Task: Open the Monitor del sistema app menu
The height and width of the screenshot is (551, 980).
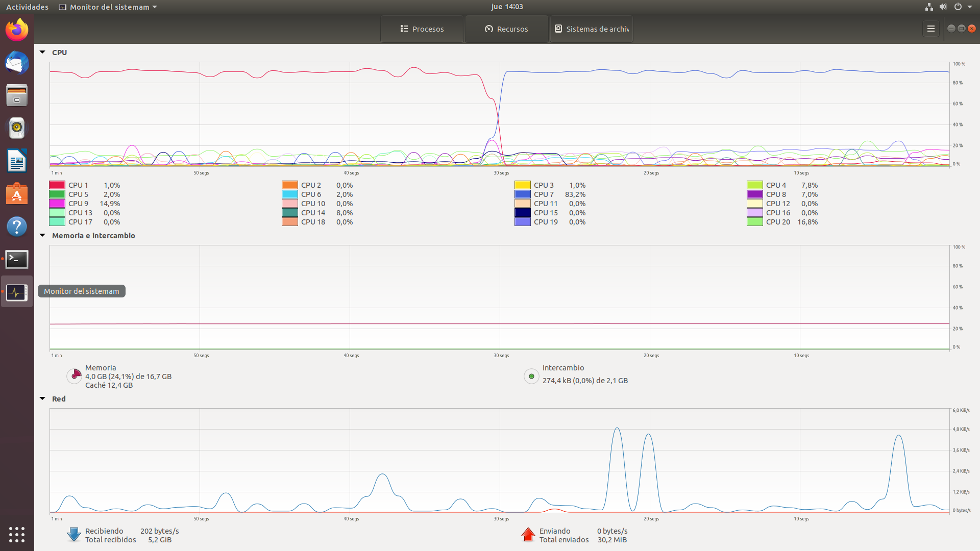Action: pos(108,7)
